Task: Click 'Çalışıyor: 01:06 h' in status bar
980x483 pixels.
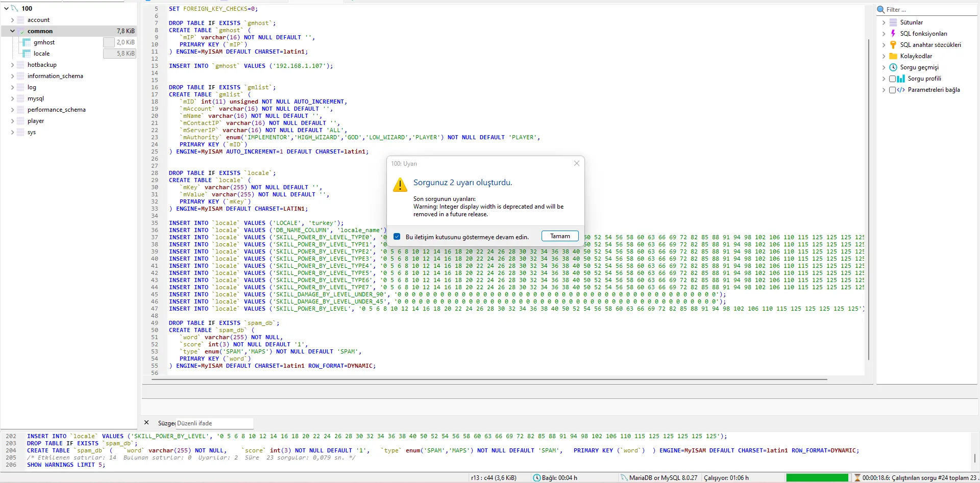Action: [x=726, y=478]
